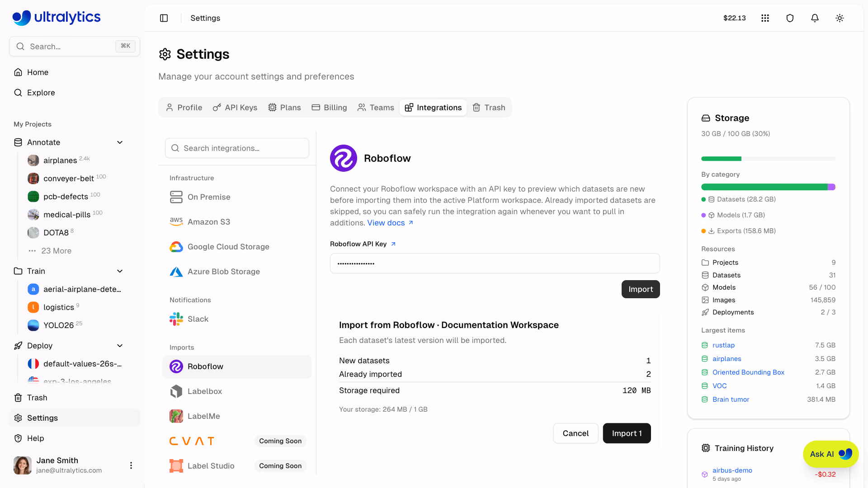Open the On Premise integration
The height and width of the screenshot is (488, 868).
pos(237,197)
